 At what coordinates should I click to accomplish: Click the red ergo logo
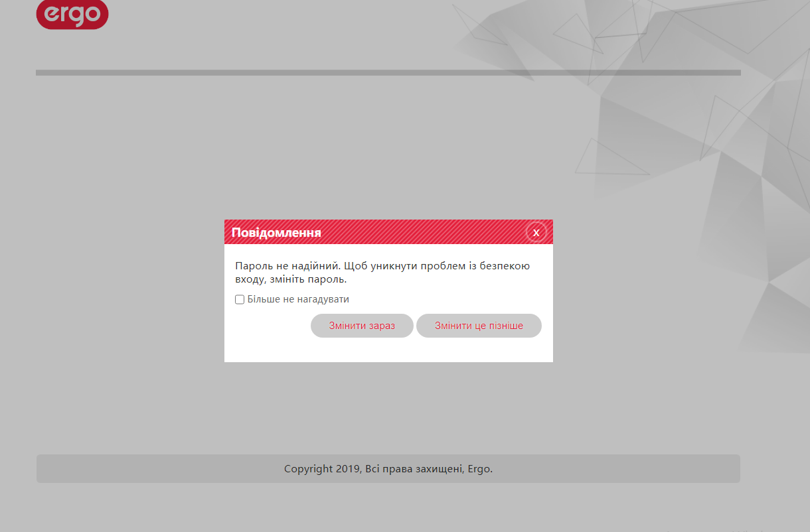[72, 15]
